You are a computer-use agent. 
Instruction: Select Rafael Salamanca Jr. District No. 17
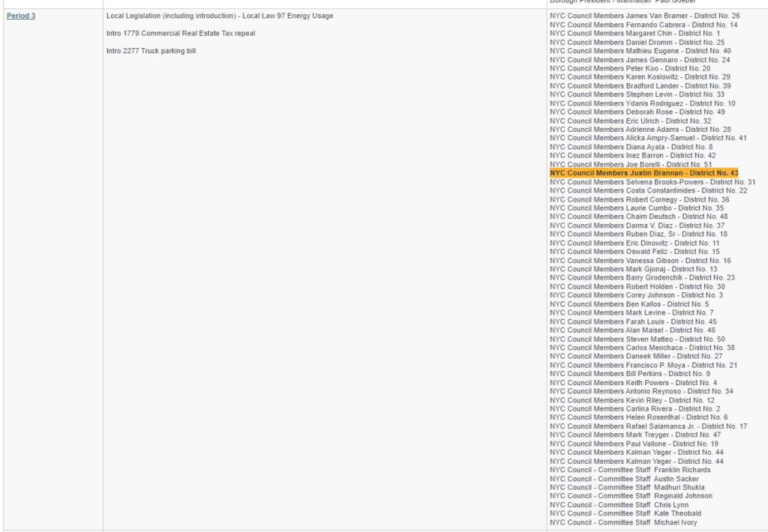pos(649,426)
